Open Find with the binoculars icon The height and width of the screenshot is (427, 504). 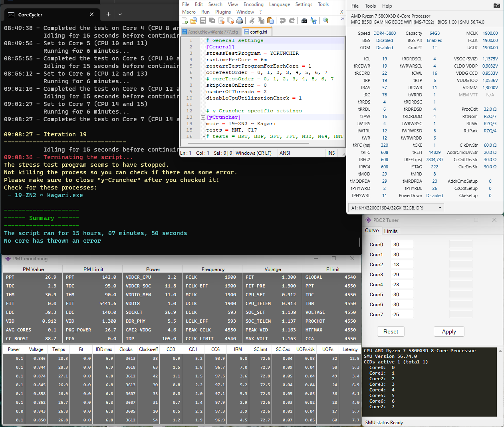pyautogui.click(x=304, y=20)
